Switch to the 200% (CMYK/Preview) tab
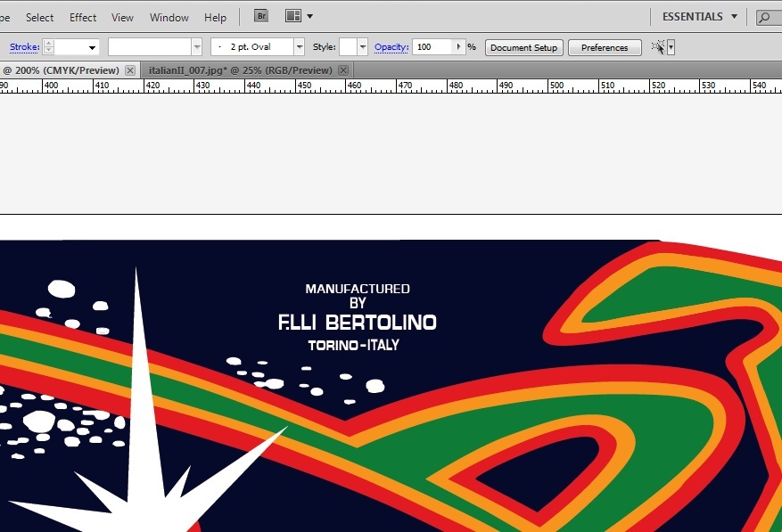782x532 pixels. tap(61, 70)
